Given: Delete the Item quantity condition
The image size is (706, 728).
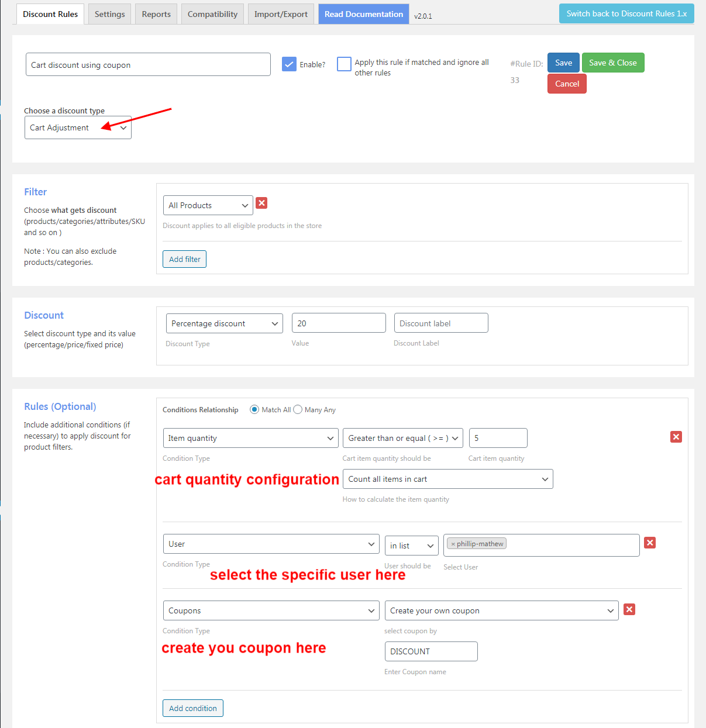Looking at the screenshot, I should click(x=676, y=437).
